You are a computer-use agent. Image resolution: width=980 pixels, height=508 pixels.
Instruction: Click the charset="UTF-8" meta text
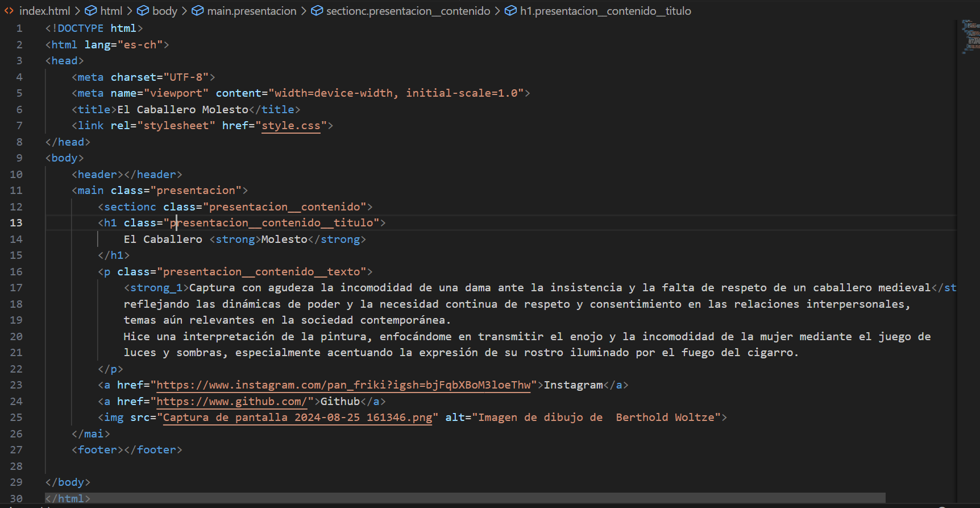pos(160,77)
